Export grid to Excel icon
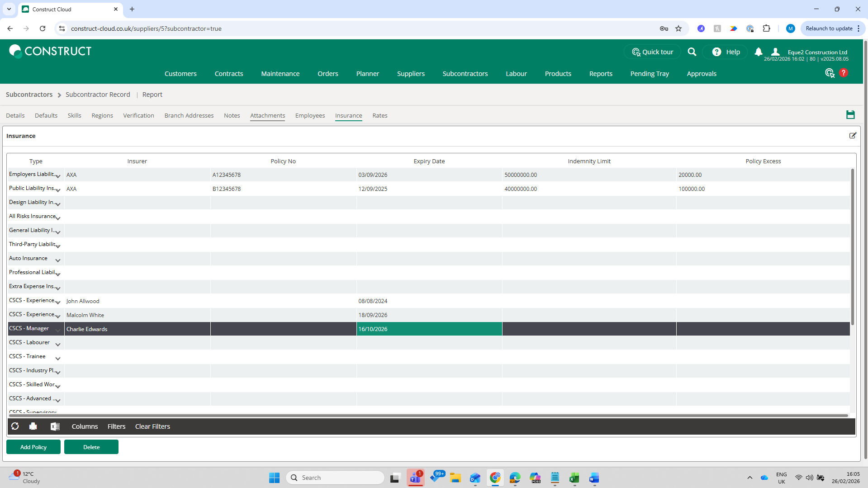 pos(55,426)
